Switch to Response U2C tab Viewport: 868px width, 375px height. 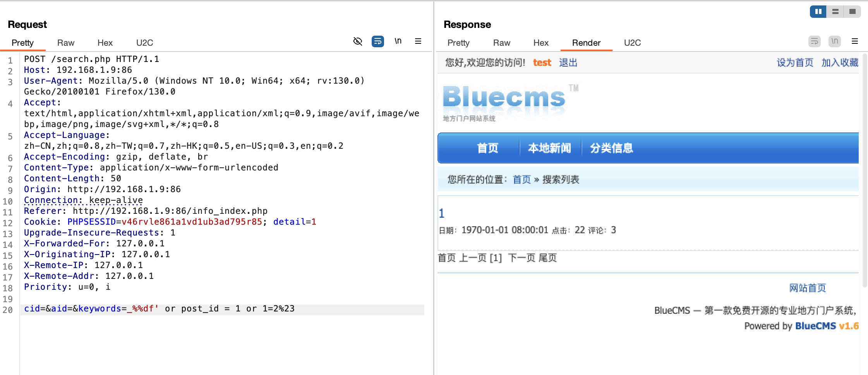click(x=633, y=43)
